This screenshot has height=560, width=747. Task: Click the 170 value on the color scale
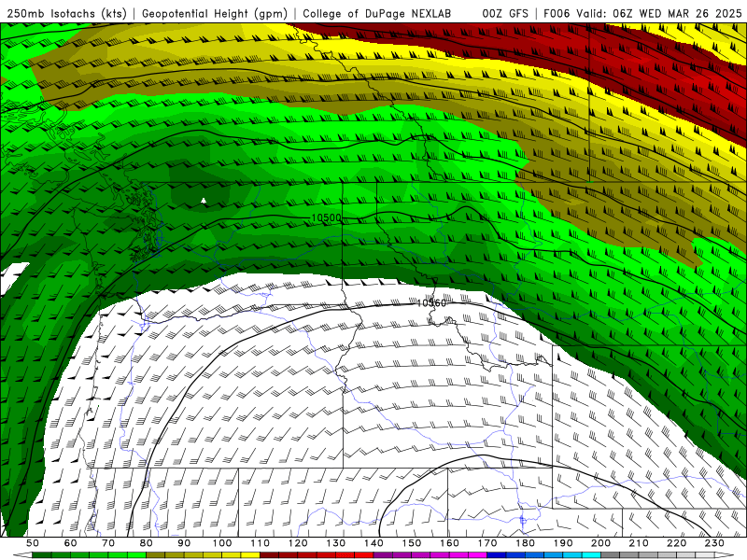pyautogui.click(x=487, y=543)
